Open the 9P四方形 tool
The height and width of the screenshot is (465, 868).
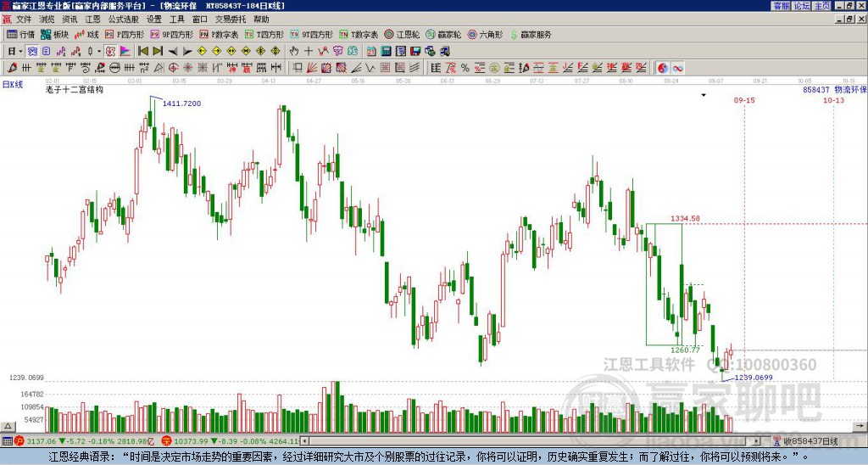pos(171,34)
